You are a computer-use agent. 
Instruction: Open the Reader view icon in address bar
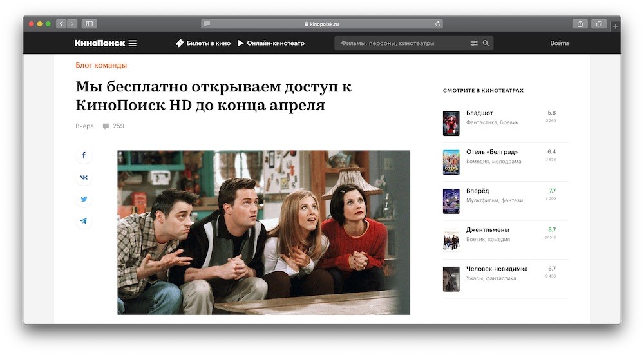(207, 24)
